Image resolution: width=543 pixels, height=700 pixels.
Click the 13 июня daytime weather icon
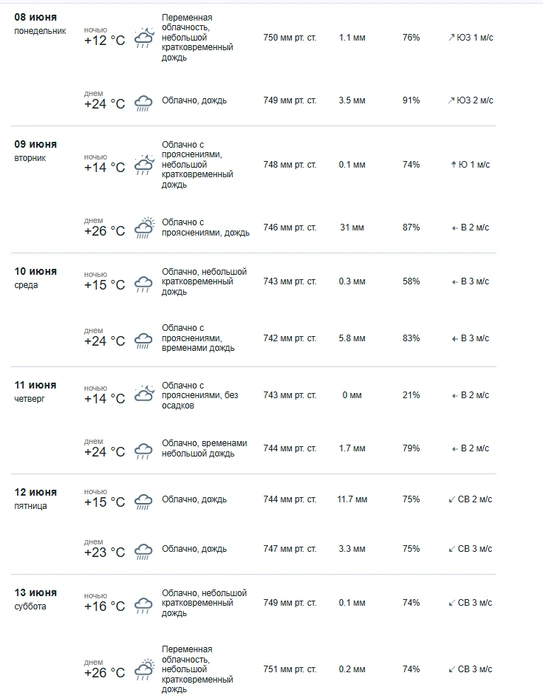(x=144, y=670)
